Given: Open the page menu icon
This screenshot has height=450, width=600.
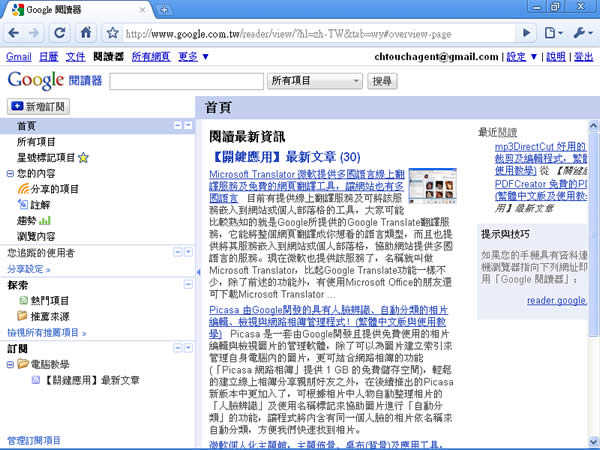Looking at the screenshot, I should click(553, 33).
